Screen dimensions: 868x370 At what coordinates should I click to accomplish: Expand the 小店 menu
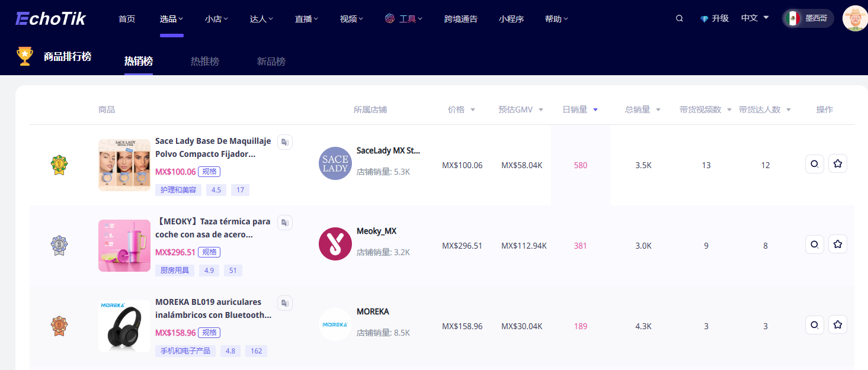(216, 19)
